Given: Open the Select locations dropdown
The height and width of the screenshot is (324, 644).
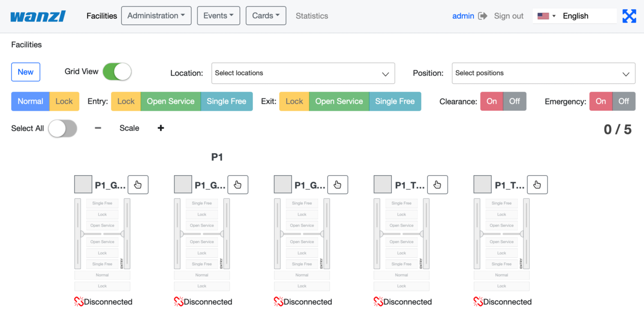Looking at the screenshot, I should tap(303, 73).
